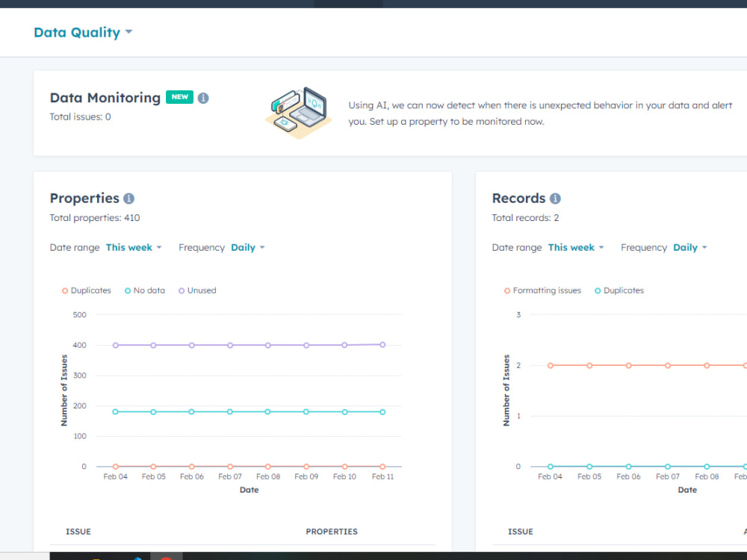Screen dimensions: 747x560
Task: Toggle the Unused legend entry
Action: click(x=196, y=290)
